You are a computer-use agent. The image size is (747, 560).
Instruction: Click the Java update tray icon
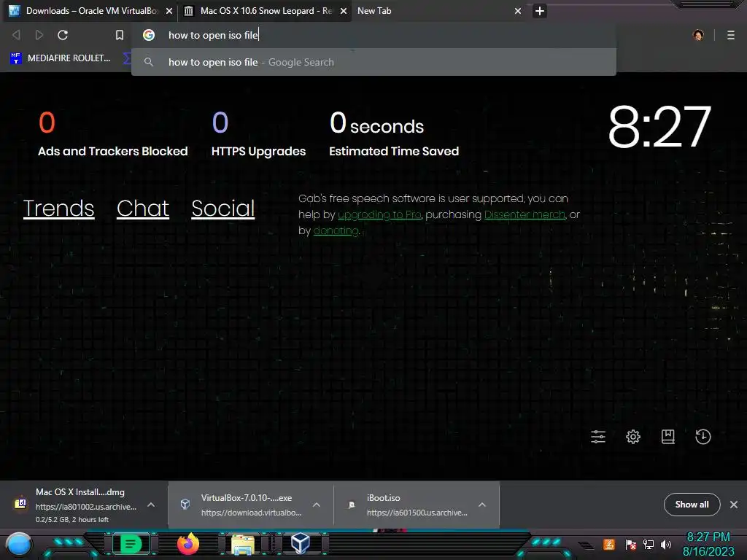[x=609, y=544]
